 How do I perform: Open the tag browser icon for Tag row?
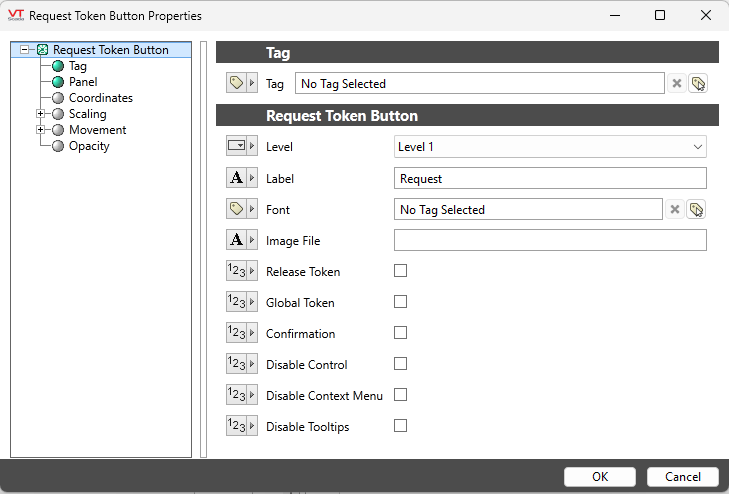click(x=697, y=84)
